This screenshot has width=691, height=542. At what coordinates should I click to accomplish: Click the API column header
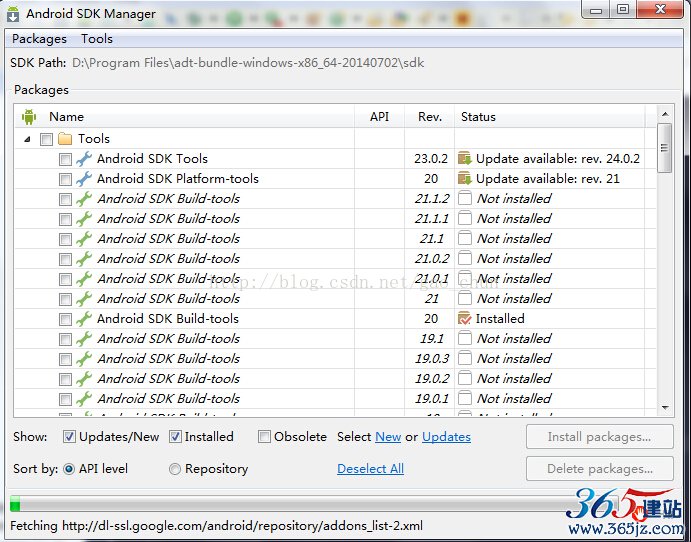[x=379, y=117]
